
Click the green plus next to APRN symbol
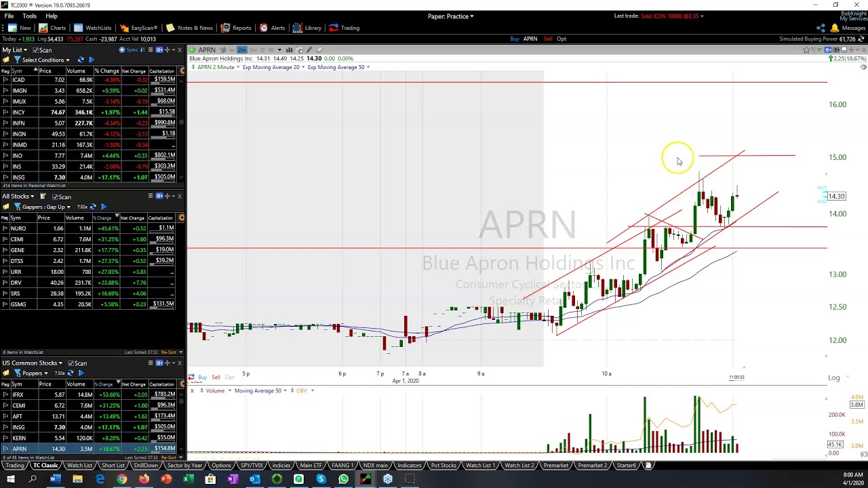coord(193,50)
